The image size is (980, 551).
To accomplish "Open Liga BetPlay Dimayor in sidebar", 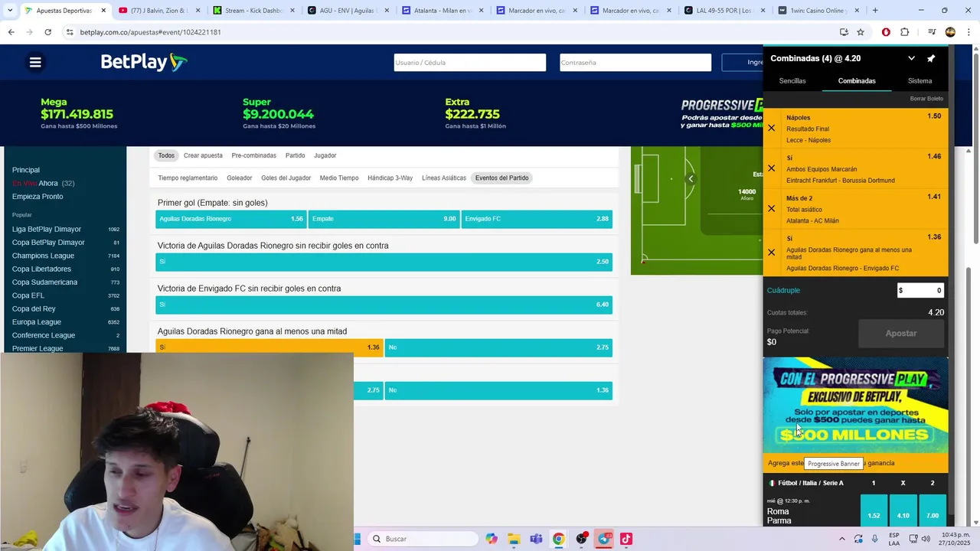I will [47, 229].
